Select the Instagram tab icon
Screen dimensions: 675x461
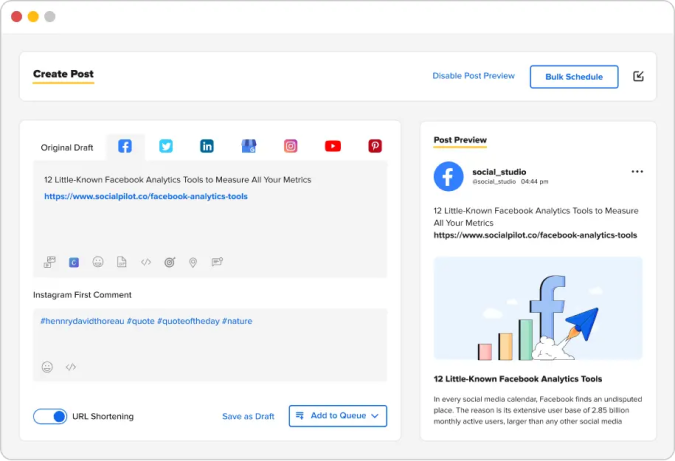click(x=291, y=146)
